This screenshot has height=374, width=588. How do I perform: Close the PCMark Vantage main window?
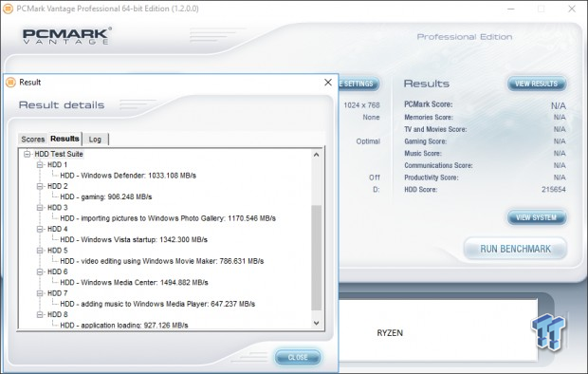[x=572, y=9]
